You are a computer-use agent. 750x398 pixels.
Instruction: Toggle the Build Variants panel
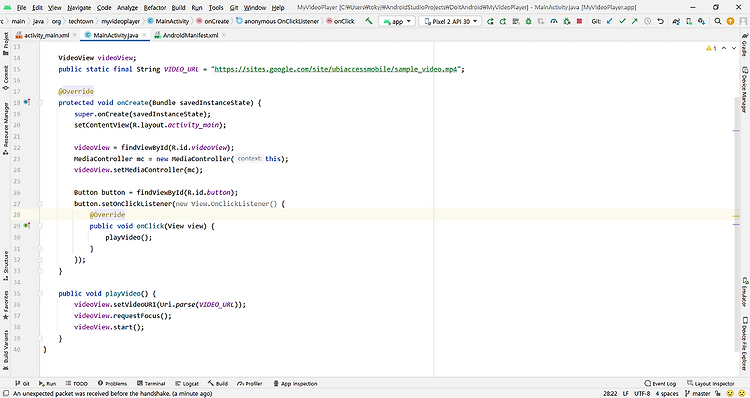pyautogui.click(x=5, y=350)
